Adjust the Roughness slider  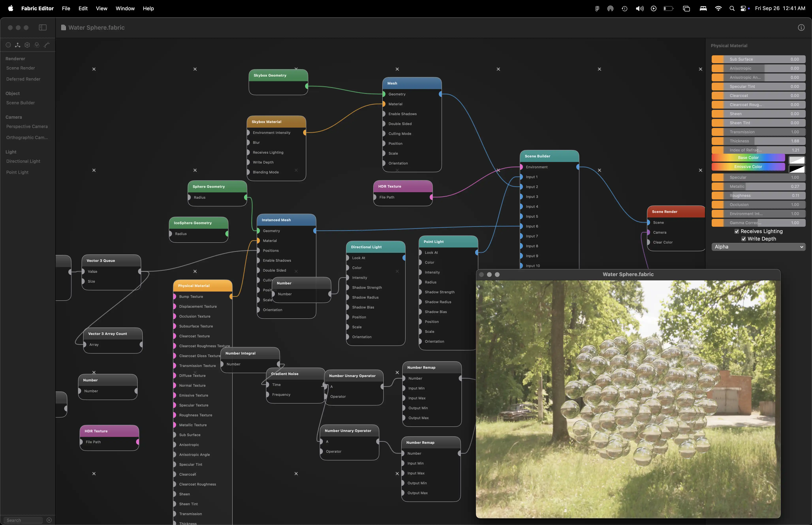point(758,196)
